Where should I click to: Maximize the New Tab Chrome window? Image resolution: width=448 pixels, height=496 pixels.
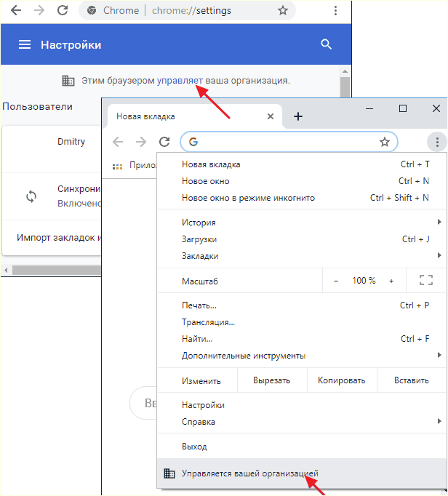403,108
